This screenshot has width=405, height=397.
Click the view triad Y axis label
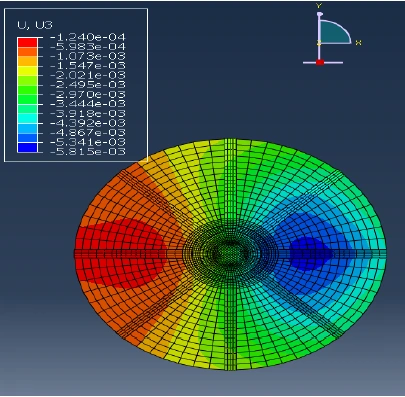click(319, 6)
